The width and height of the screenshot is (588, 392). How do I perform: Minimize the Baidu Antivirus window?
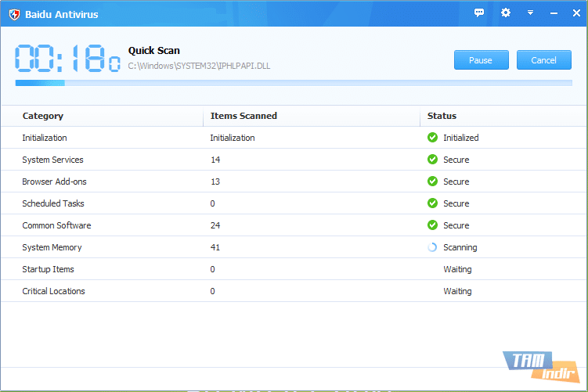click(554, 13)
